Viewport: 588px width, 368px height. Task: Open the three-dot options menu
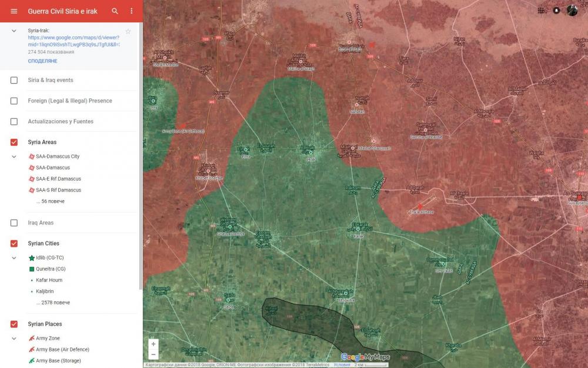coord(131,11)
